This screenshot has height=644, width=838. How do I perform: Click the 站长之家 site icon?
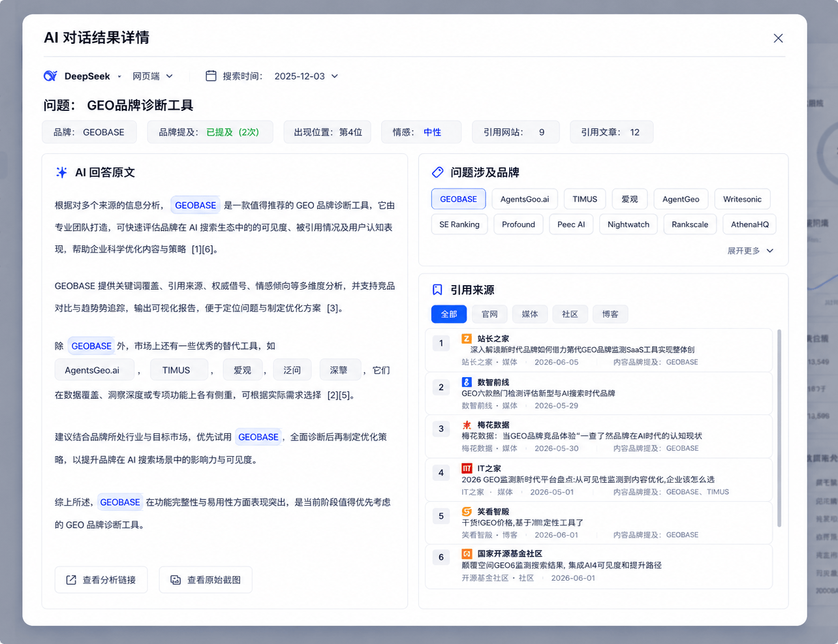click(x=467, y=339)
